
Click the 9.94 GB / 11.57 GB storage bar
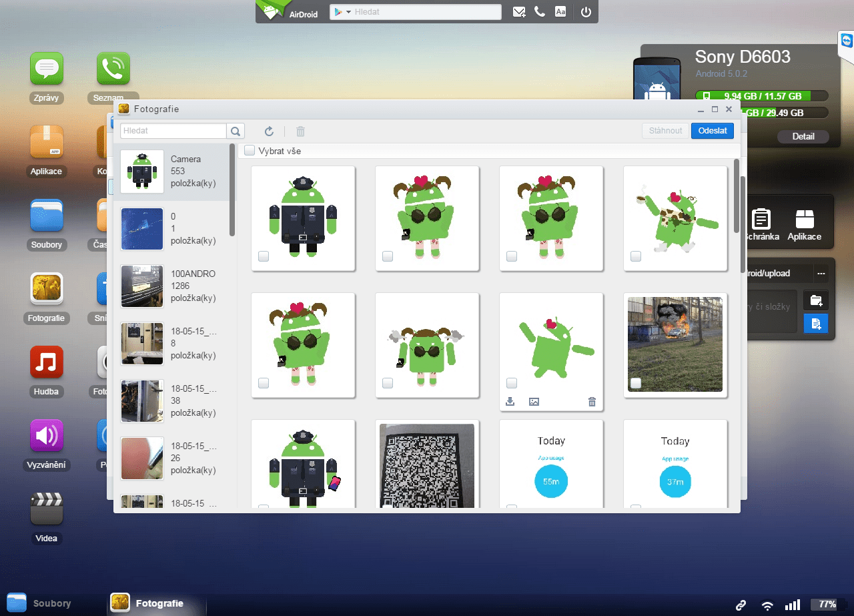[x=762, y=96]
